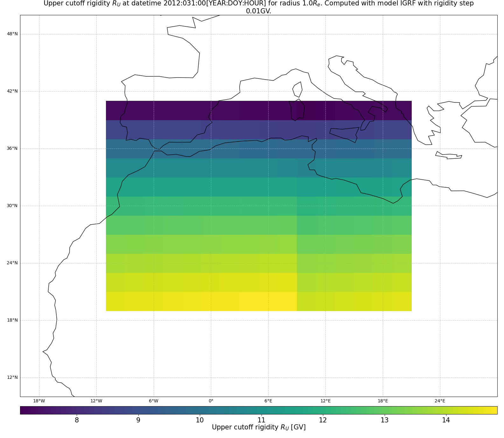The image size is (504, 438).
Task: Click the 36°N latitude label
Action: (12, 149)
